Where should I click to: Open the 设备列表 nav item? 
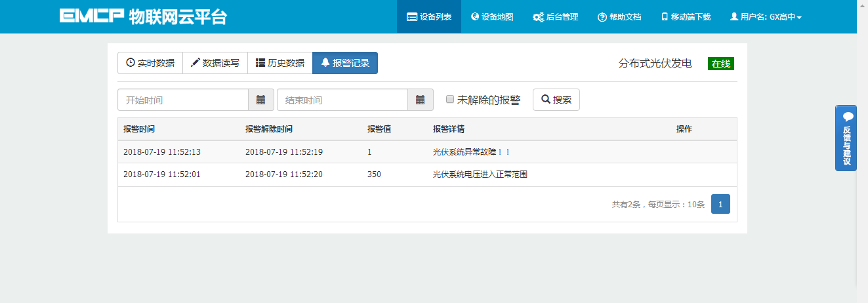429,16
